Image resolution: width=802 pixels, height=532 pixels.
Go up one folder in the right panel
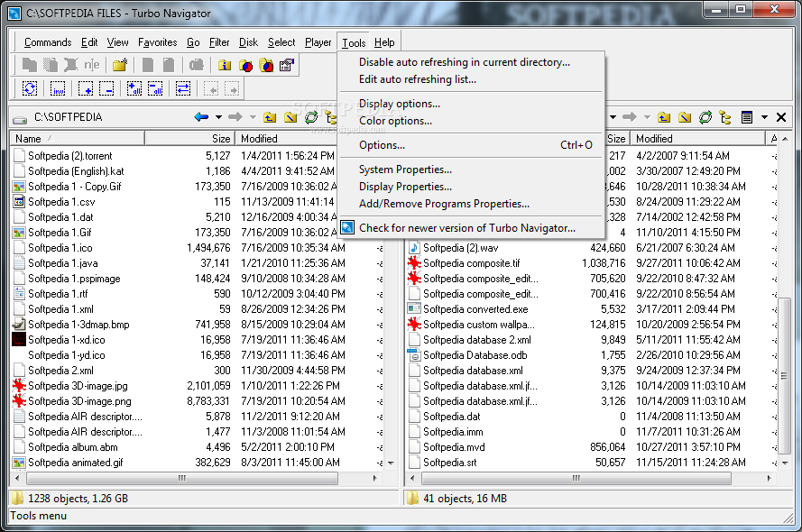pos(664,117)
